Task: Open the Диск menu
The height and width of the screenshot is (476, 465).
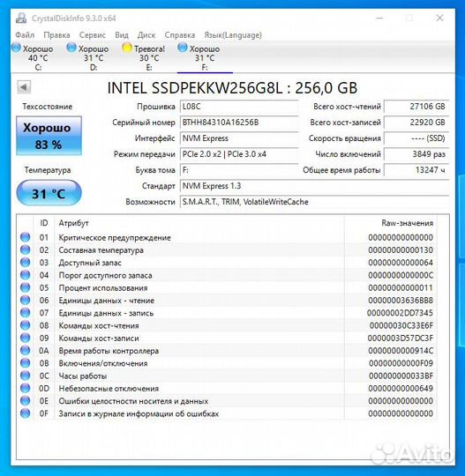Action: [x=146, y=35]
